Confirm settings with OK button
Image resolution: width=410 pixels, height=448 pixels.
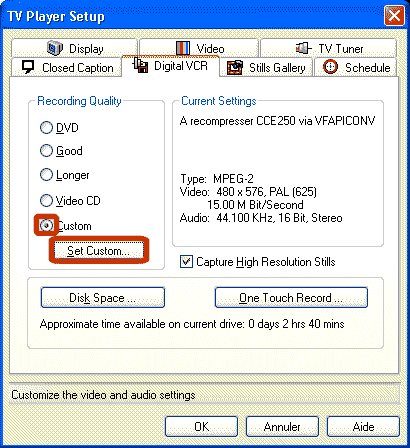click(201, 427)
